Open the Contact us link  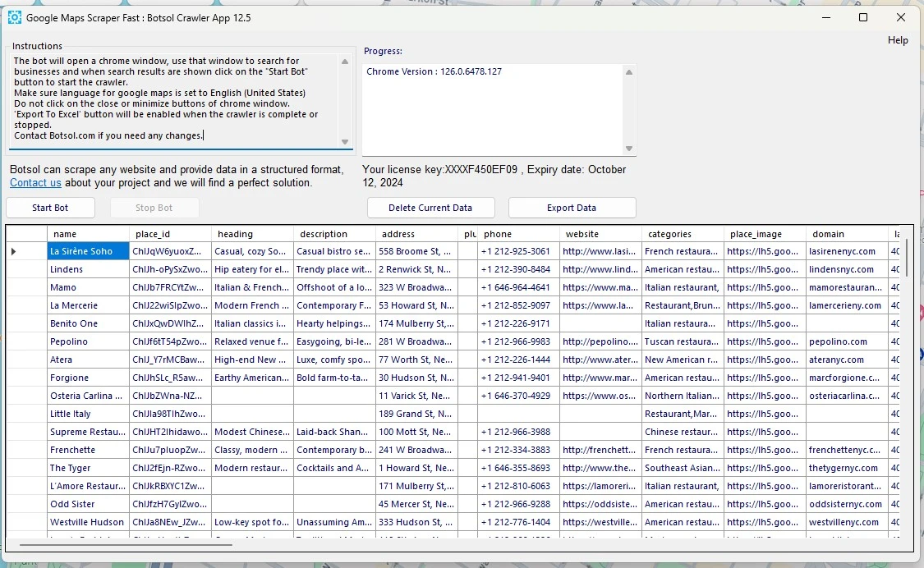pos(35,183)
